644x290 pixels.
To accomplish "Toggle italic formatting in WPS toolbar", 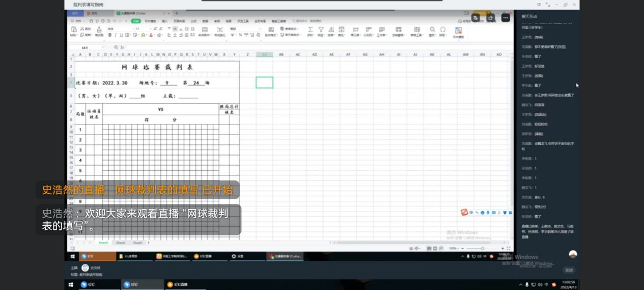I will click(x=116, y=35).
